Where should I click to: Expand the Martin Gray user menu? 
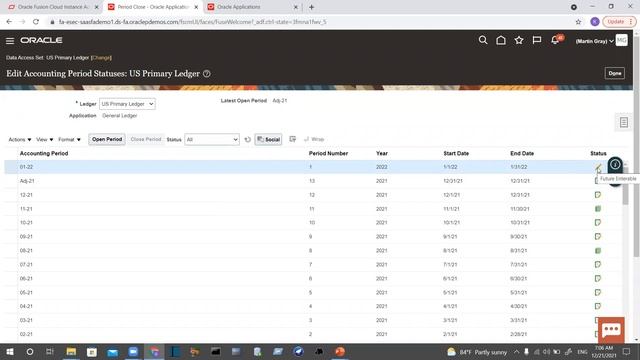tap(595, 41)
